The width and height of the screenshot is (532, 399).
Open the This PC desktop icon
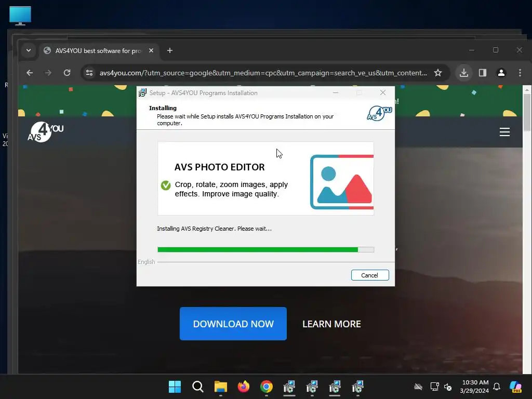pyautogui.click(x=20, y=16)
